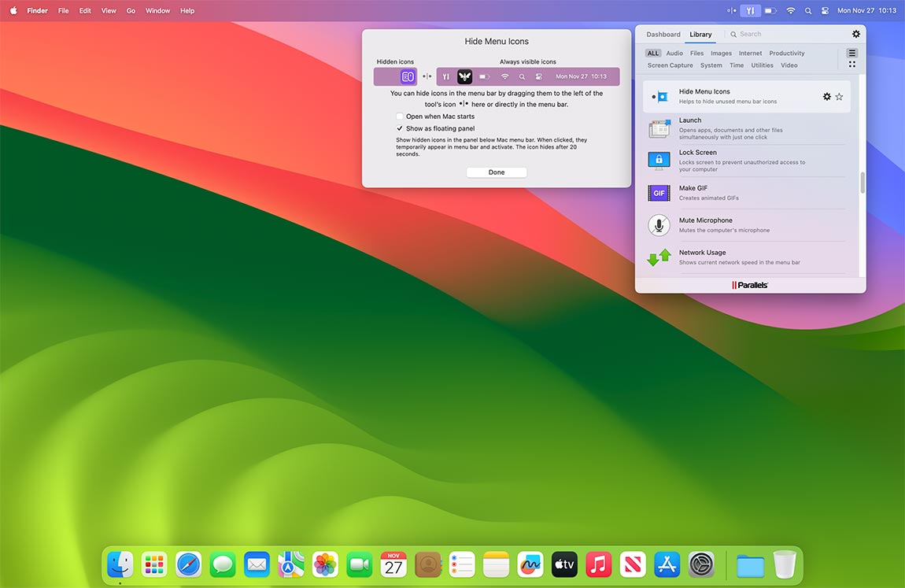
Task: Select the Lock Screen tool icon
Action: coord(659,161)
